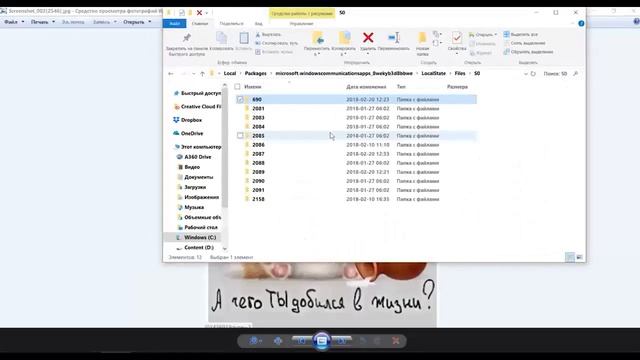Viewport: 640px width, 360px height.
Task: Click the red Удалить delete icon in ribbon
Action: pyautogui.click(x=368, y=38)
